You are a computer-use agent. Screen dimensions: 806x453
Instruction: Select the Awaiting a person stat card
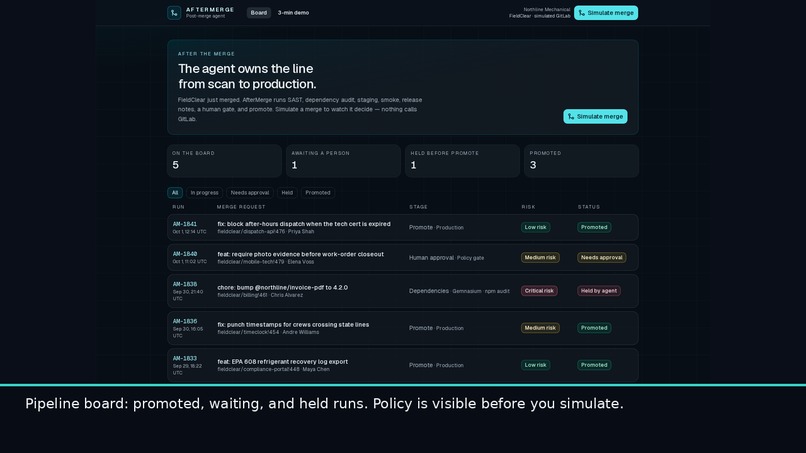point(343,161)
